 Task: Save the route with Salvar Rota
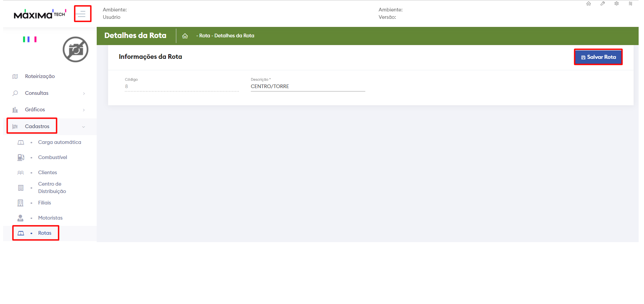[x=598, y=57]
